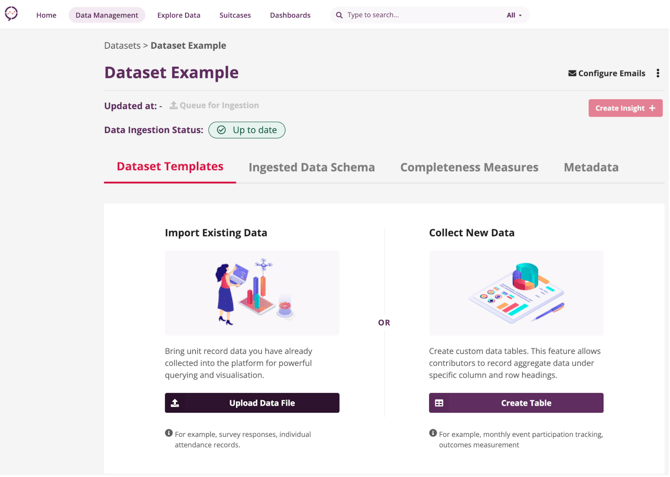
Task: Click the Create Insight button
Action: tap(625, 108)
